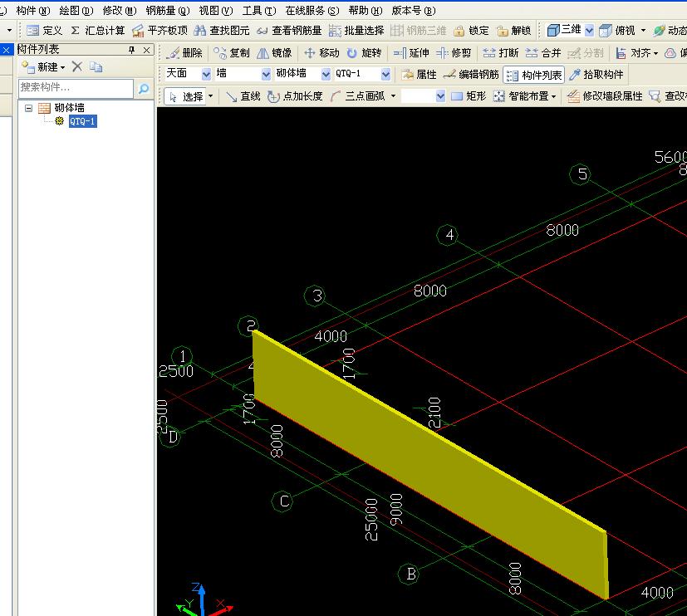The image size is (687, 616).
Task: Open the 版本号 menu
Action: pyautogui.click(x=413, y=10)
